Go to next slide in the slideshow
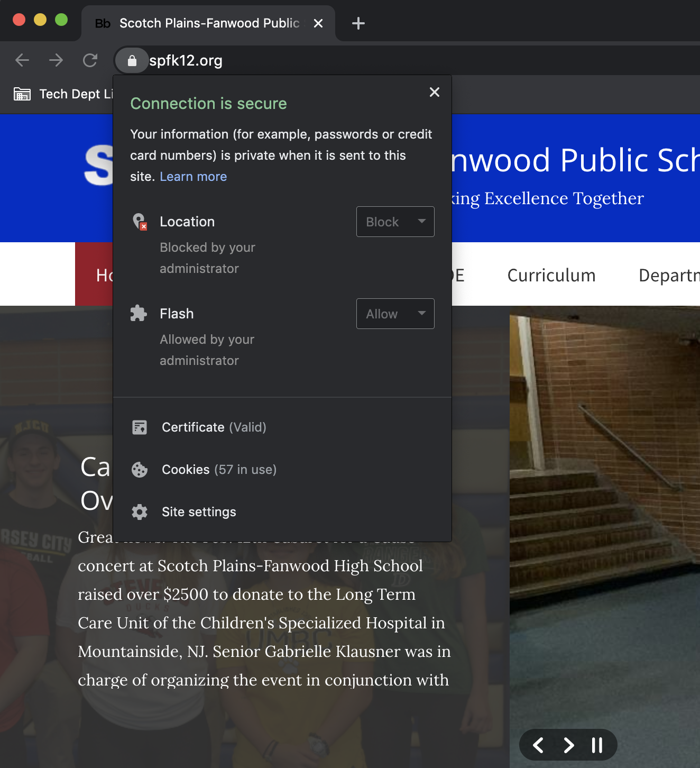The image size is (700, 768). tap(568, 745)
